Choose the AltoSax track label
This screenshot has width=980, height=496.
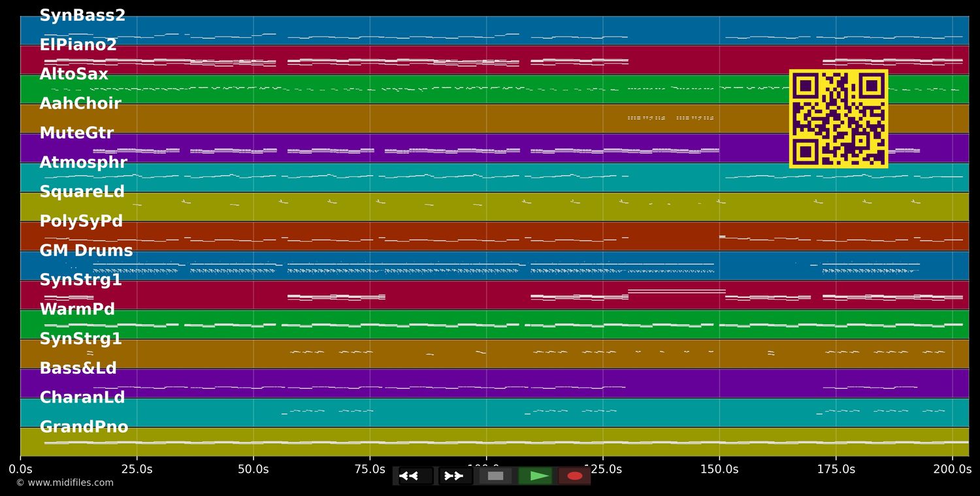74,74
